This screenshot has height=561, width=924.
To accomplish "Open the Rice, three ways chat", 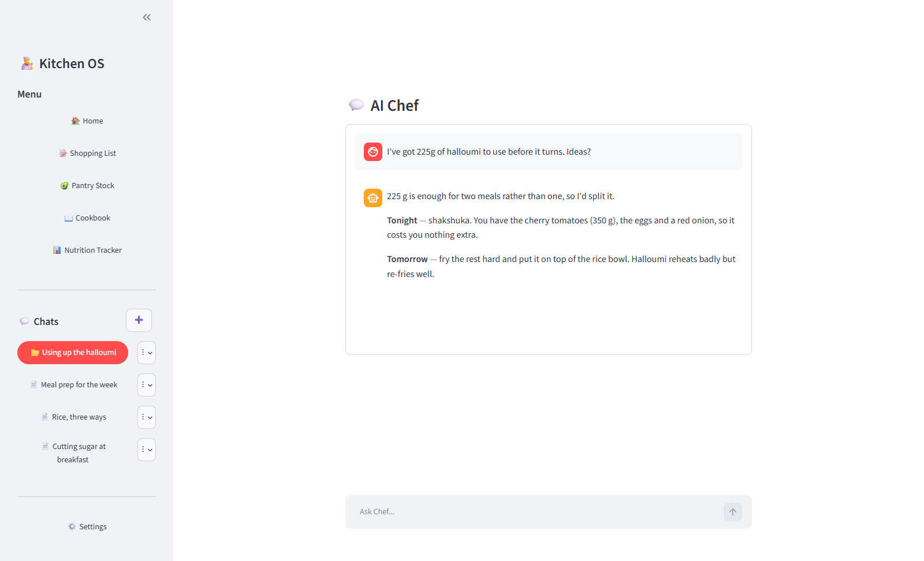I will [x=73, y=417].
